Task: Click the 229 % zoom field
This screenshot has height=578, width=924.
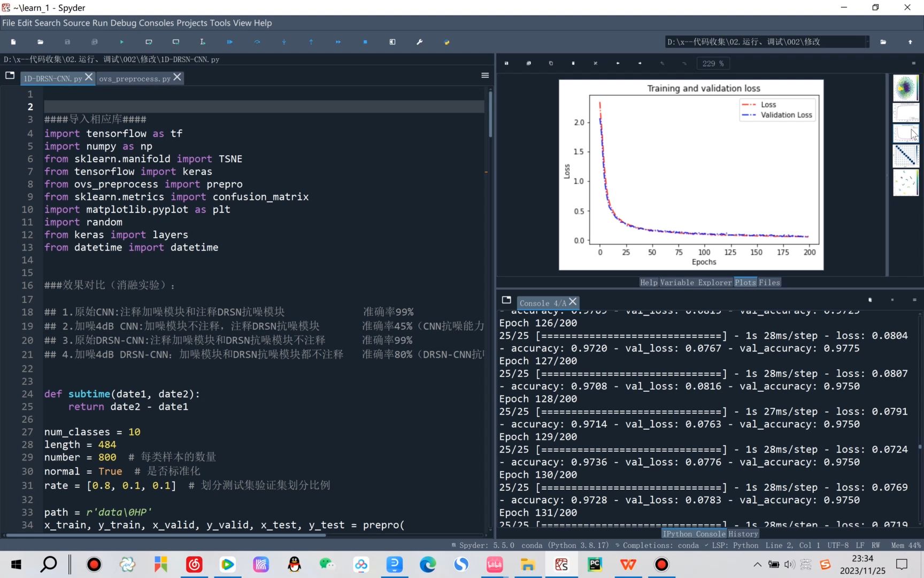Action: point(713,63)
